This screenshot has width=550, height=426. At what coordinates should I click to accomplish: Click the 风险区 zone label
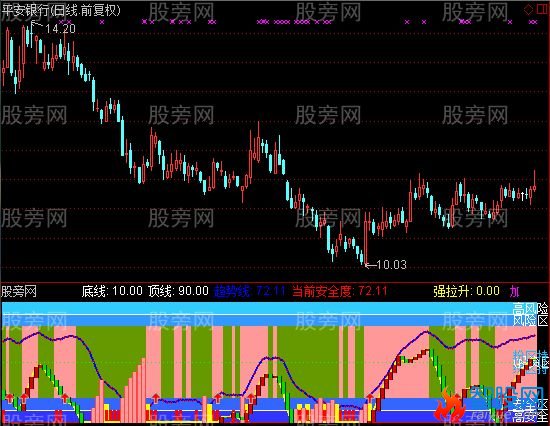click(x=530, y=320)
